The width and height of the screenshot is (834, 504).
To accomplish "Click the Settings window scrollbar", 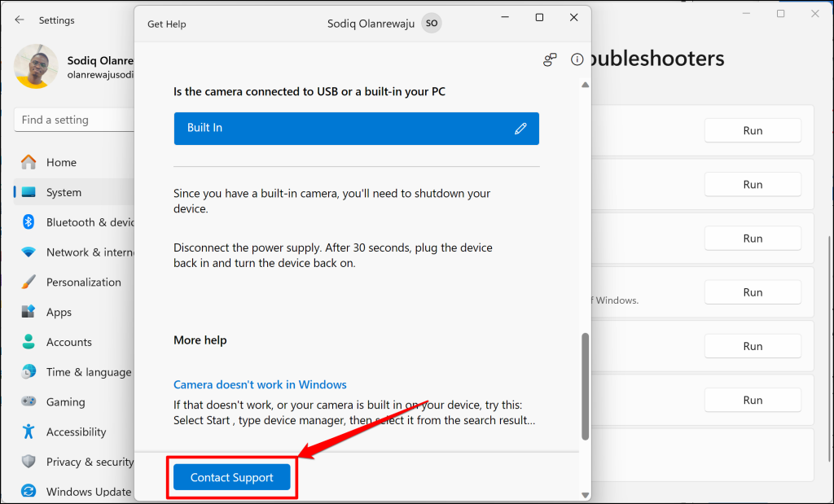I will click(x=830, y=348).
